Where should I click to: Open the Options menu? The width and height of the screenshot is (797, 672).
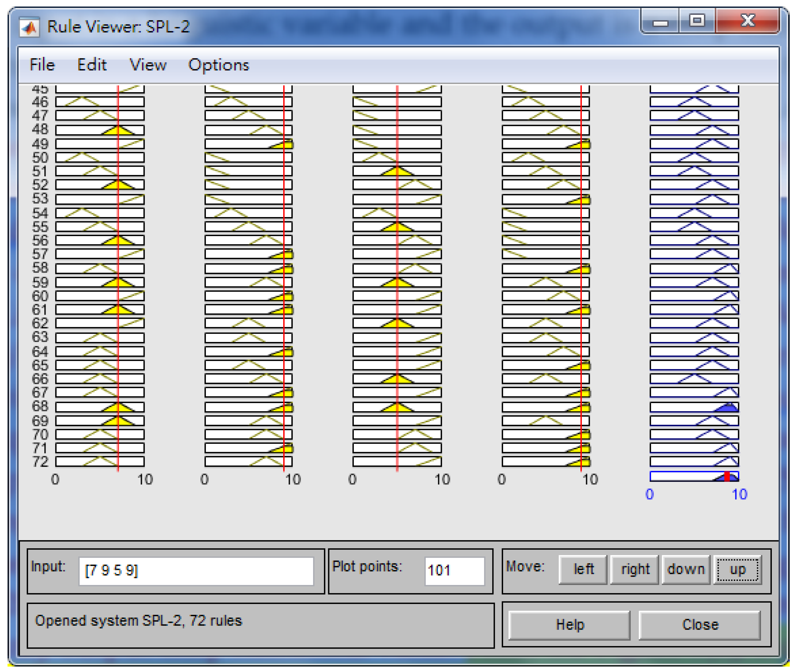coord(219,65)
